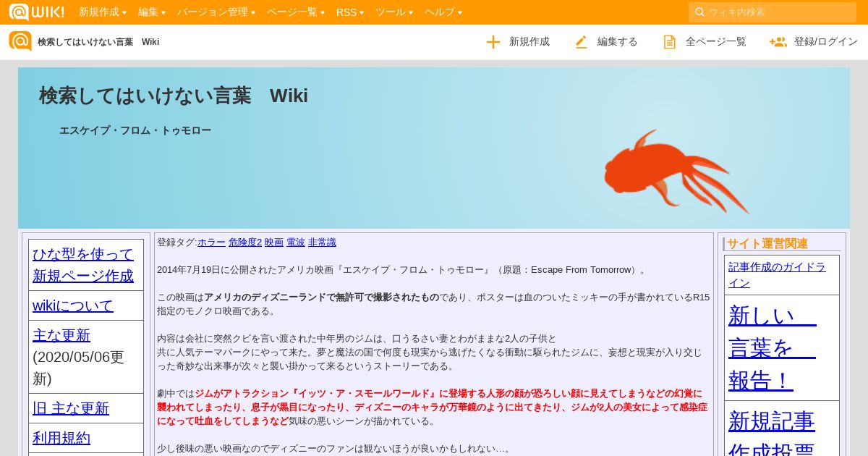Click the bold text アメリカのディズニーランドで無許可で撮影されたもの

[322, 297]
